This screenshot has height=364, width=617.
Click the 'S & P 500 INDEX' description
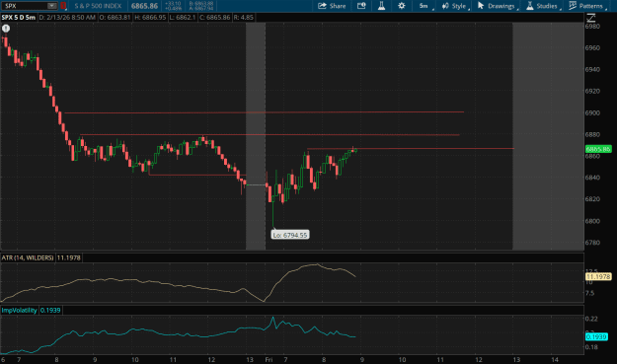(x=98, y=6)
